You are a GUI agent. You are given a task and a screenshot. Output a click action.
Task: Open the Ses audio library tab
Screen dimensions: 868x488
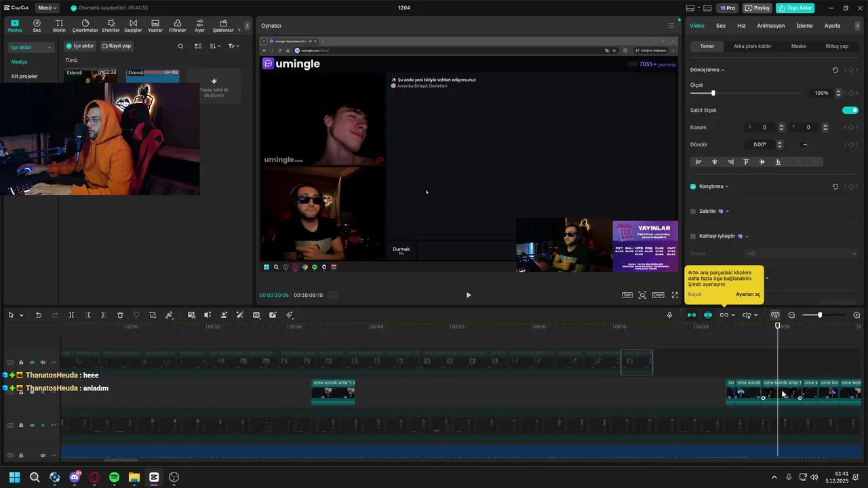[x=37, y=26]
